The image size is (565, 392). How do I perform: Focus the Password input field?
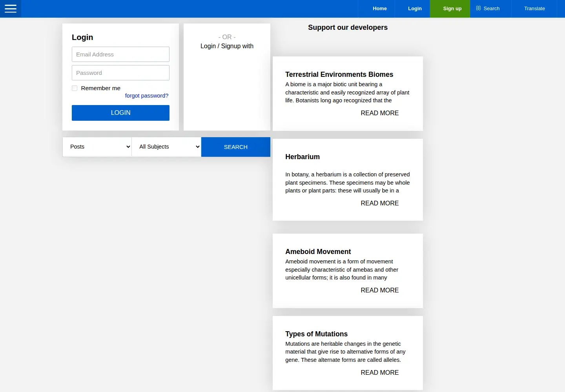pyautogui.click(x=120, y=73)
